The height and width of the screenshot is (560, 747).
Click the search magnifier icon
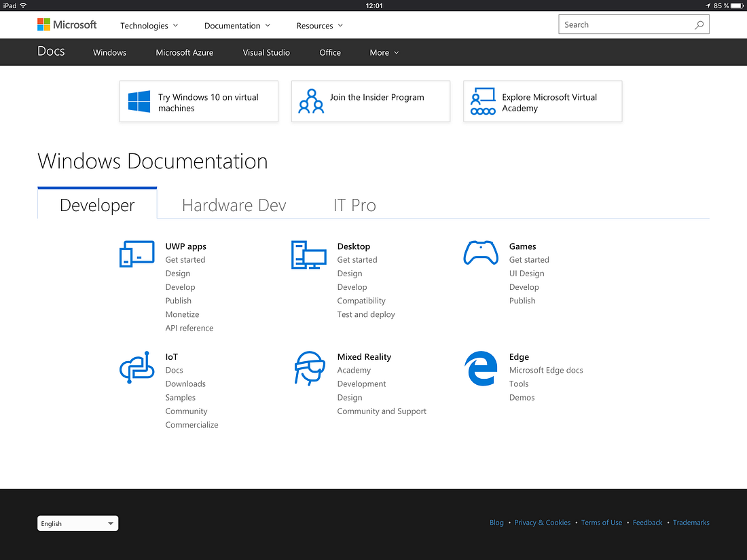pyautogui.click(x=699, y=25)
